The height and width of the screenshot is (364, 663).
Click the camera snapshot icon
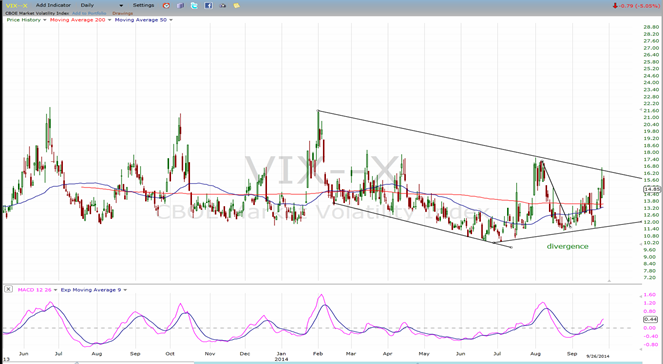click(x=222, y=5)
